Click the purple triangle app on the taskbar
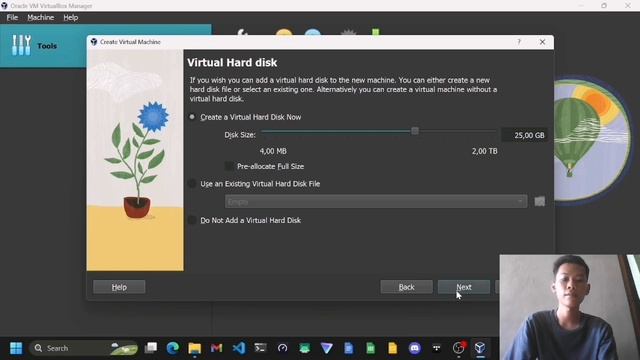 pyautogui.click(x=327, y=348)
